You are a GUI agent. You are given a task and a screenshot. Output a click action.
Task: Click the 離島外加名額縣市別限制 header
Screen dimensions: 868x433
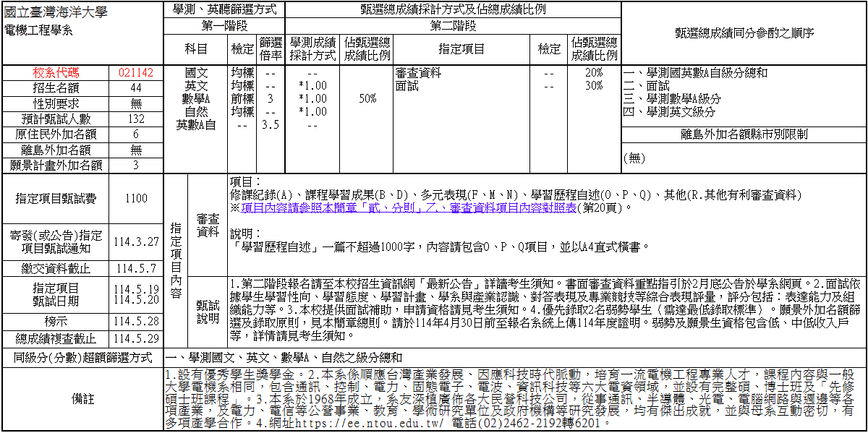[x=744, y=134]
